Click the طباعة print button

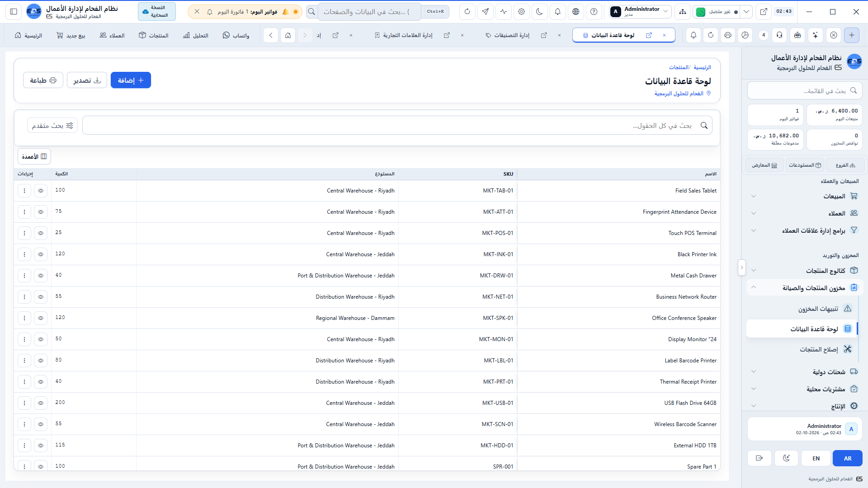43,80
